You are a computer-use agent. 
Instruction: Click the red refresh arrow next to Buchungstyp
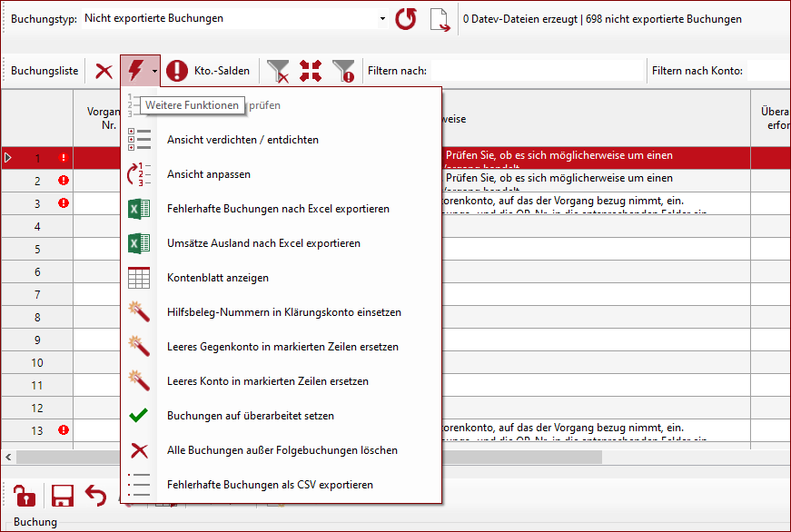click(x=406, y=19)
